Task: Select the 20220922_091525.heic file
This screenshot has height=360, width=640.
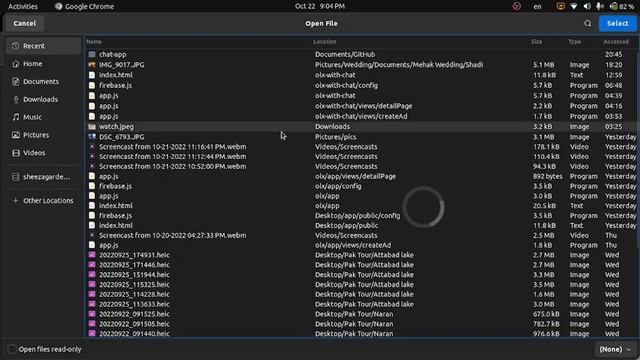Action: click(361, 314)
